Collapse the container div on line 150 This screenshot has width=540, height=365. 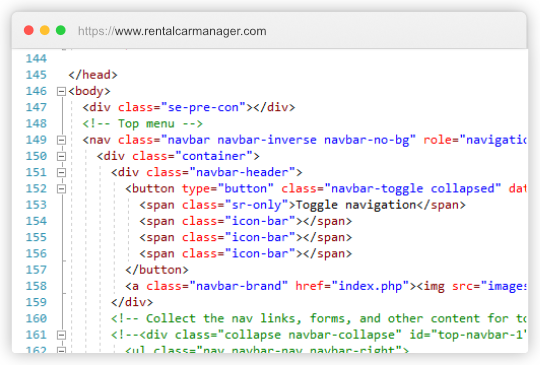[61, 156]
